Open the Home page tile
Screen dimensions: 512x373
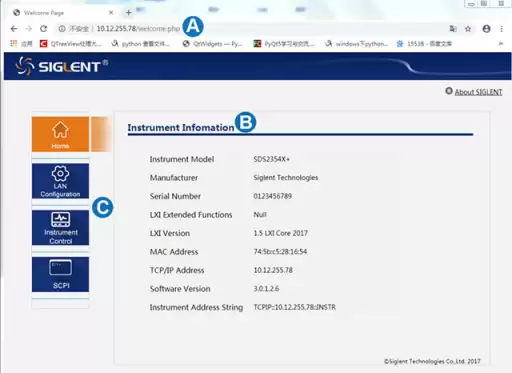click(60, 134)
